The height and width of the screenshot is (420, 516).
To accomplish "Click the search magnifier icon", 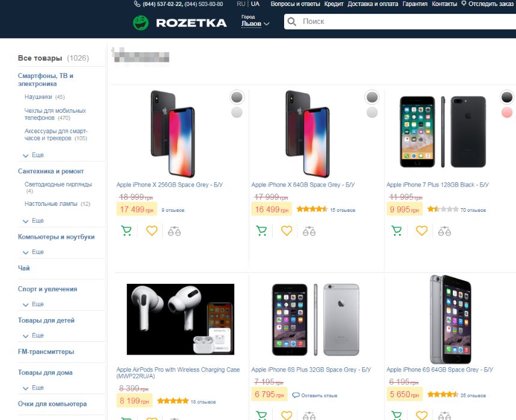I will point(292,22).
